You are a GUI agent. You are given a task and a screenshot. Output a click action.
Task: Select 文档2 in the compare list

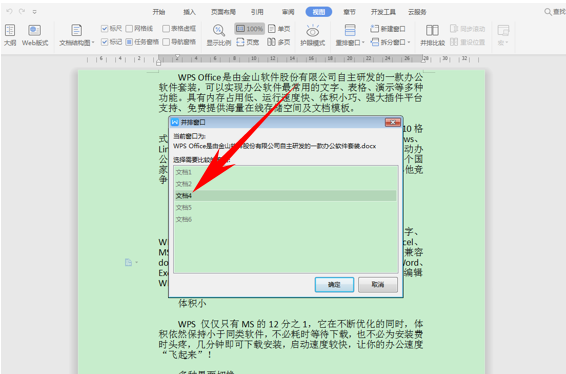[285, 184]
